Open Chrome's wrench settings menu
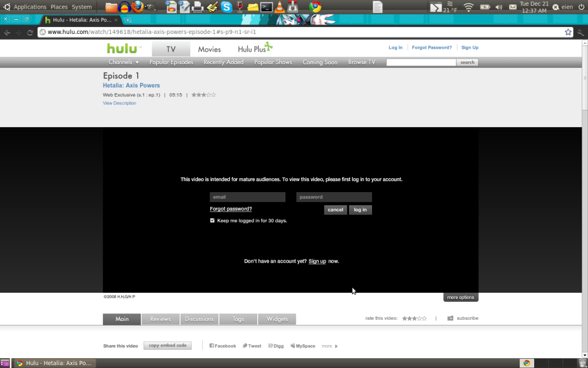The width and height of the screenshot is (588, 368). coord(581,32)
